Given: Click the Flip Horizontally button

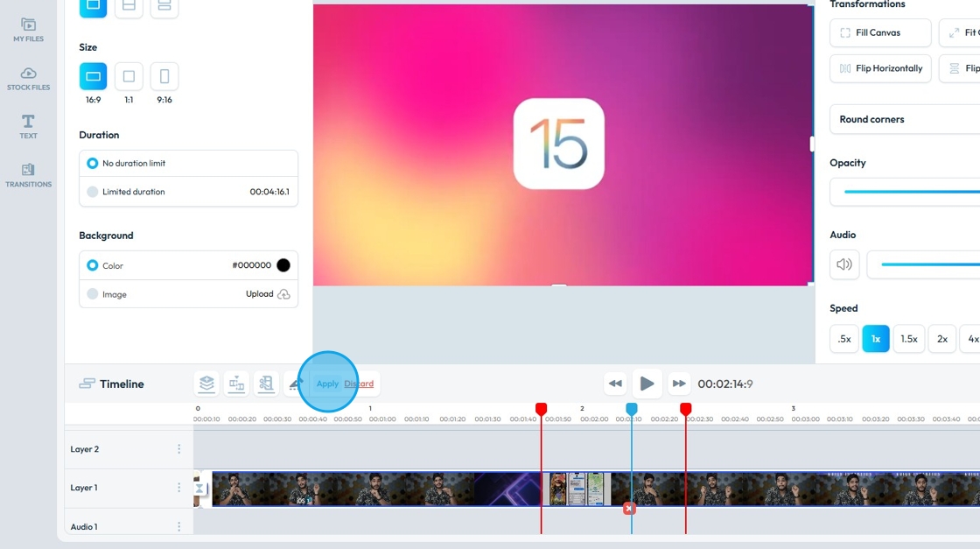Looking at the screenshot, I should pos(880,68).
